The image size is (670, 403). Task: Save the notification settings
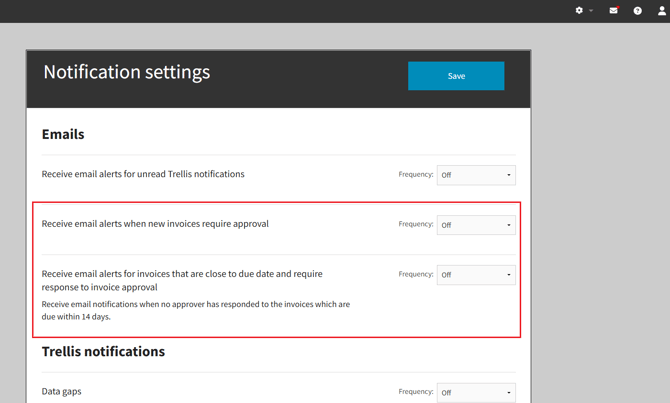[456, 76]
